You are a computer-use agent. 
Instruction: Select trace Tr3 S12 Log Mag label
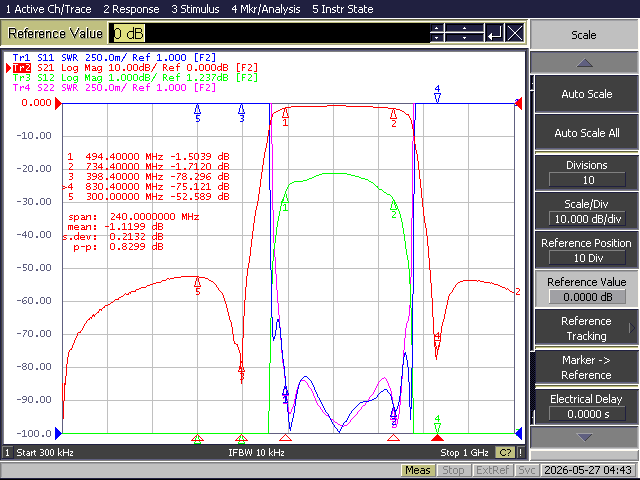pos(135,78)
